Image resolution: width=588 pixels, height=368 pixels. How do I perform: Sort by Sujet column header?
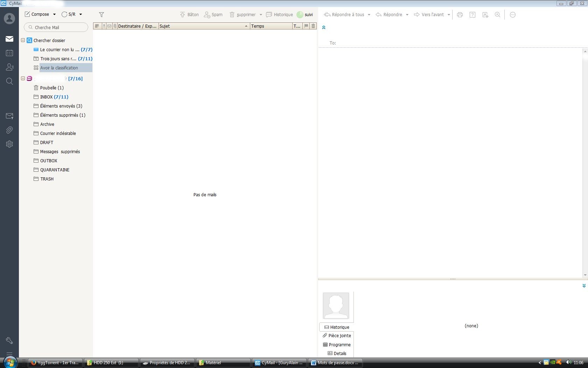click(204, 26)
